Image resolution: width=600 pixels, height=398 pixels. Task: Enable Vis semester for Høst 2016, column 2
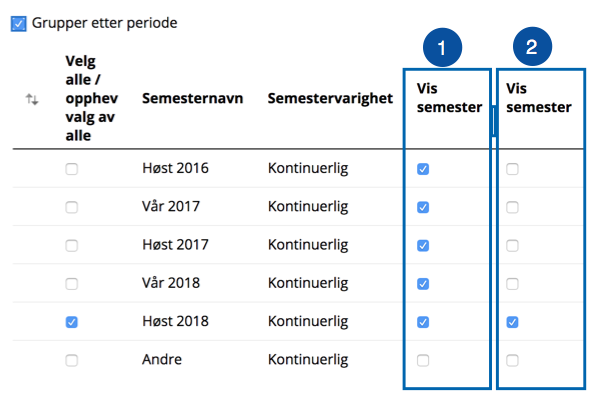(x=512, y=169)
